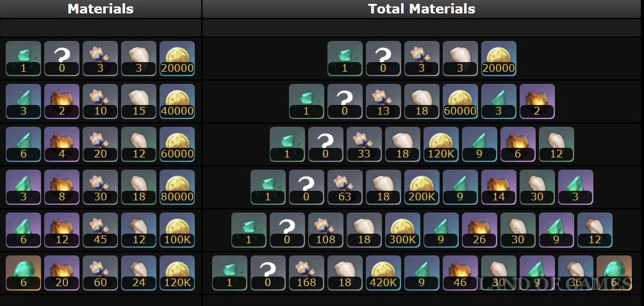Select the flower icon labeled 45
The height and width of the screenshot is (306, 644).
click(100, 230)
